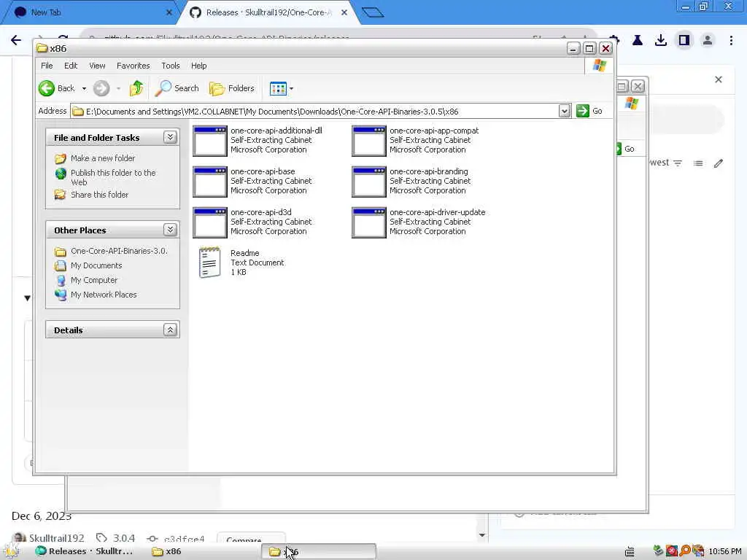The width and height of the screenshot is (747, 560).
Task: Open the Tools menu
Action: (x=171, y=66)
